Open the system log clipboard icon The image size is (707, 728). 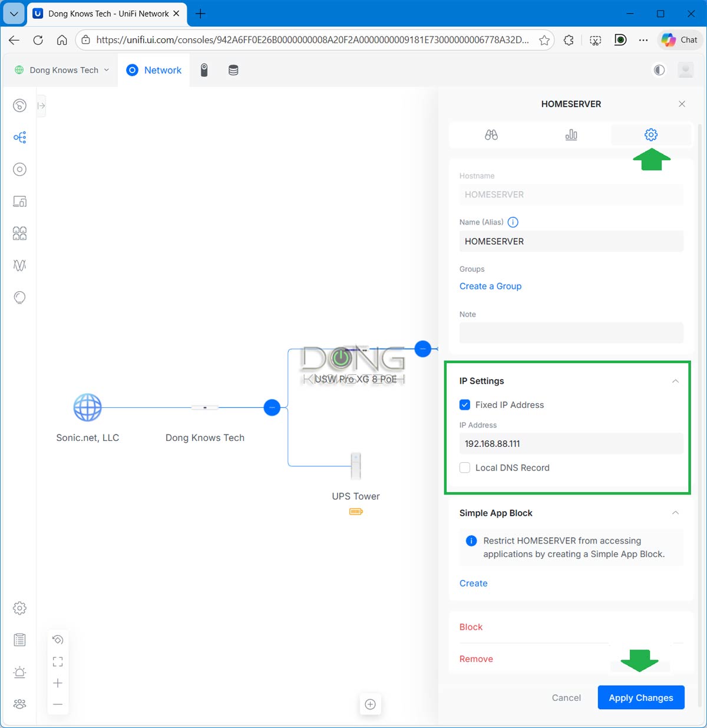pyautogui.click(x=19, y=640)
